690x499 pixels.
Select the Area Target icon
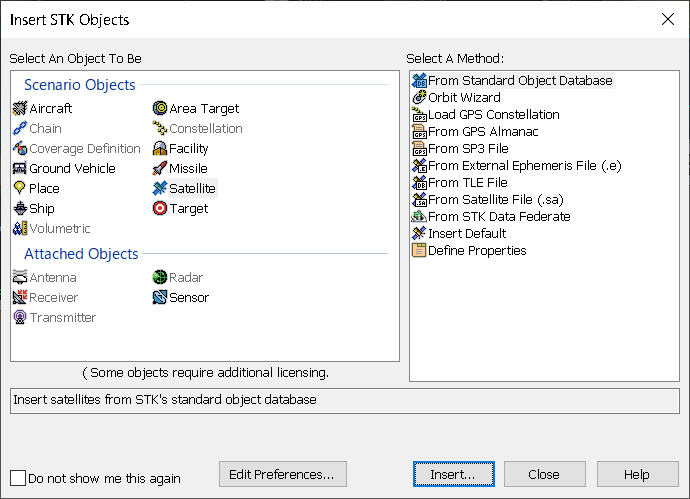tap(160, 108)
